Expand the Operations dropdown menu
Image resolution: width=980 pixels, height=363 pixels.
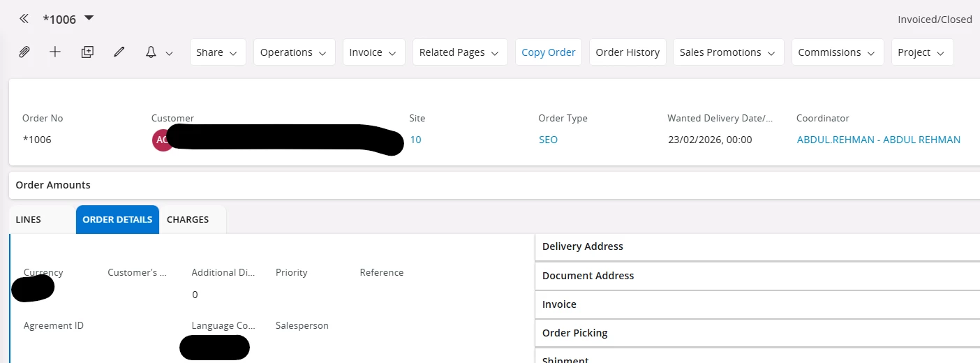(293, 52)
